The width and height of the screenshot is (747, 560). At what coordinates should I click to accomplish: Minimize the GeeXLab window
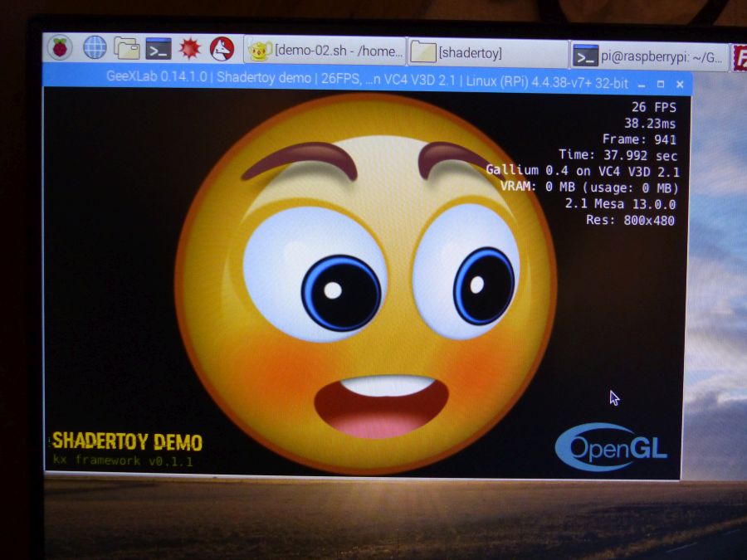pyautogui.click(x=642, y=85)
